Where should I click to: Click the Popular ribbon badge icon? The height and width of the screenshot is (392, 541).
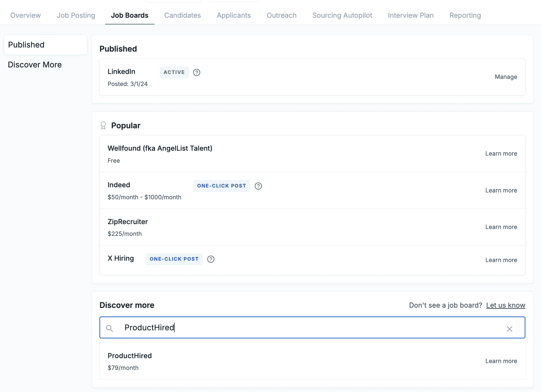(103, 126)
